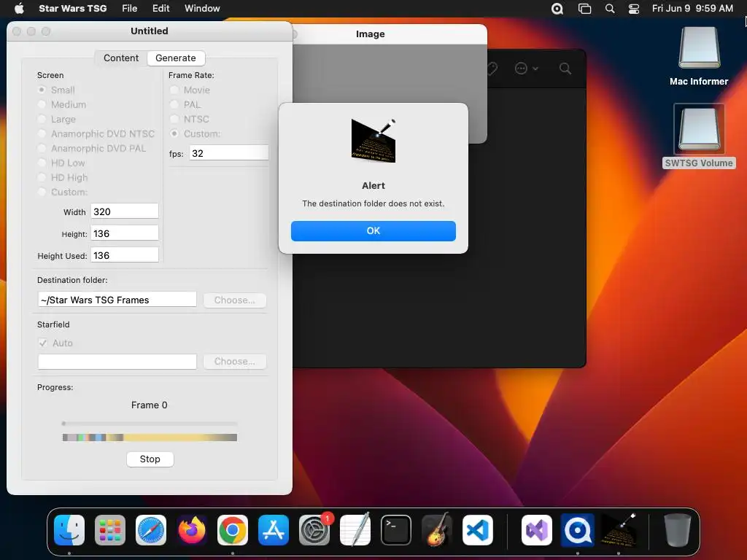Open Spotlight search in menu bar
Viewport: 747px width, 560px height.
610,9
